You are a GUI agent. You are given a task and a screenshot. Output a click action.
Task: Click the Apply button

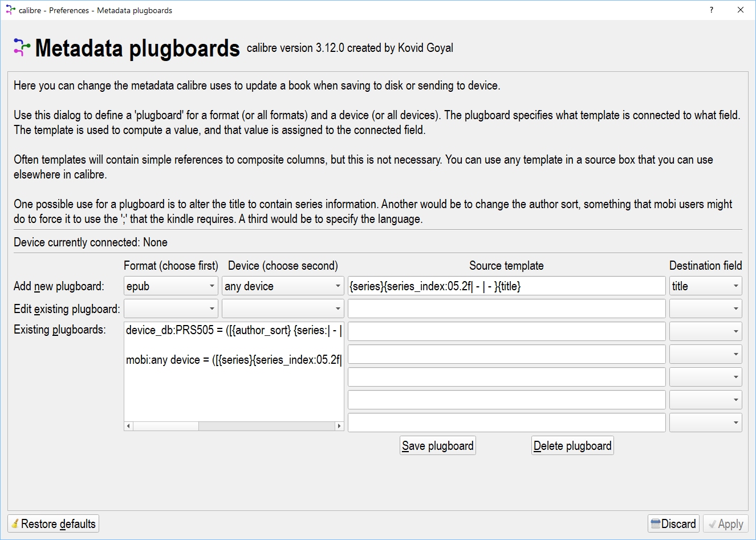[x=725, y=524]
